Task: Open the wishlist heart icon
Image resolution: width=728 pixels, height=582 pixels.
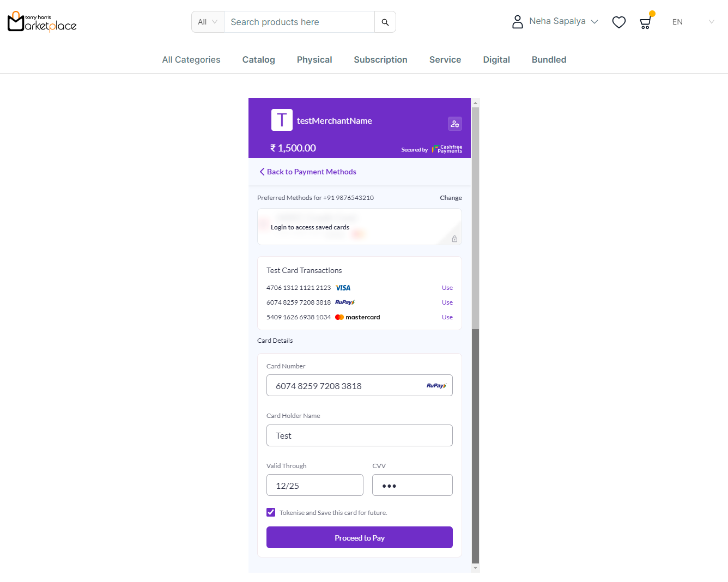Action: click(618, 22)
